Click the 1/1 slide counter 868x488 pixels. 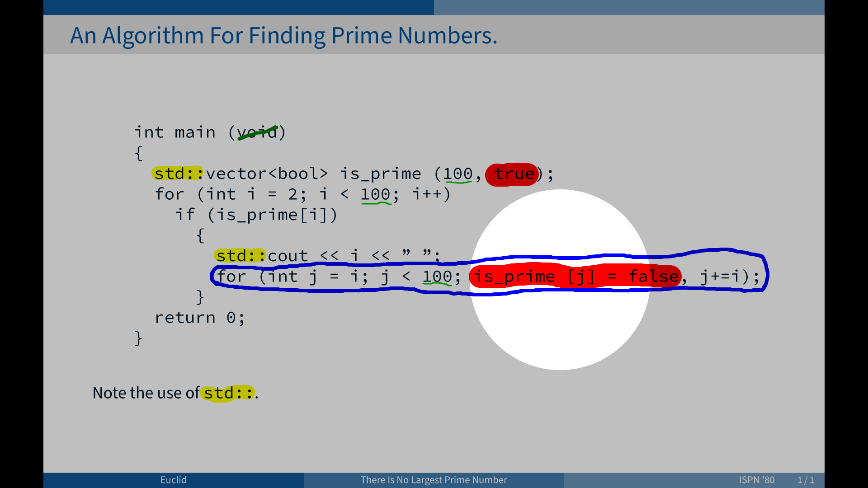click(x=806, y=480)
